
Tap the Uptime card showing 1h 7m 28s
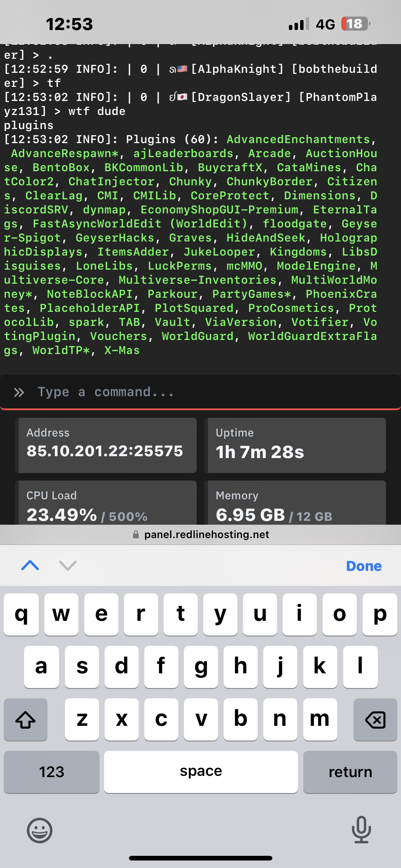click(x=295, y=446)
